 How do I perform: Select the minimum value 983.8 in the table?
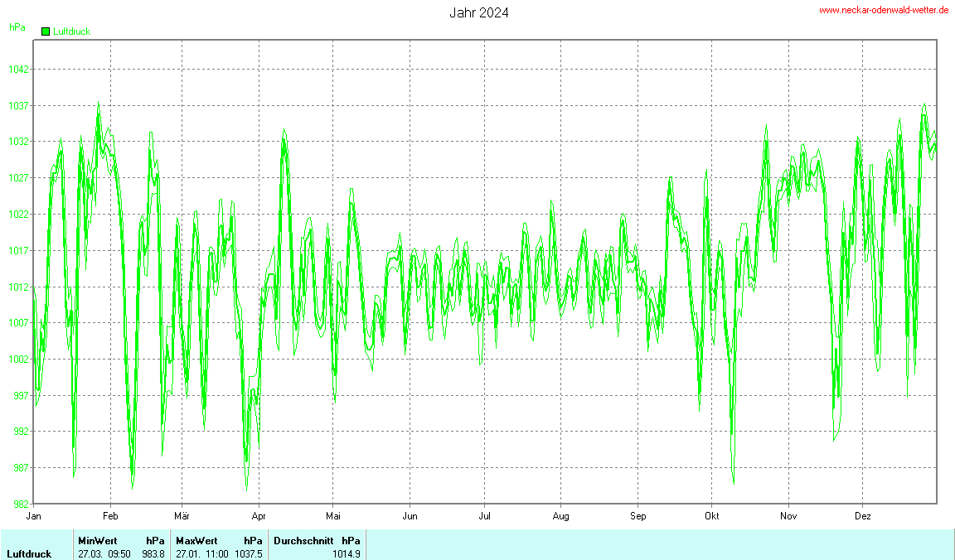pos(153,553)
